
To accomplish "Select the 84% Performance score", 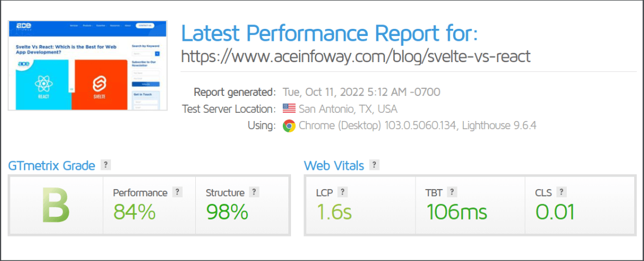I will pos(134,211).
